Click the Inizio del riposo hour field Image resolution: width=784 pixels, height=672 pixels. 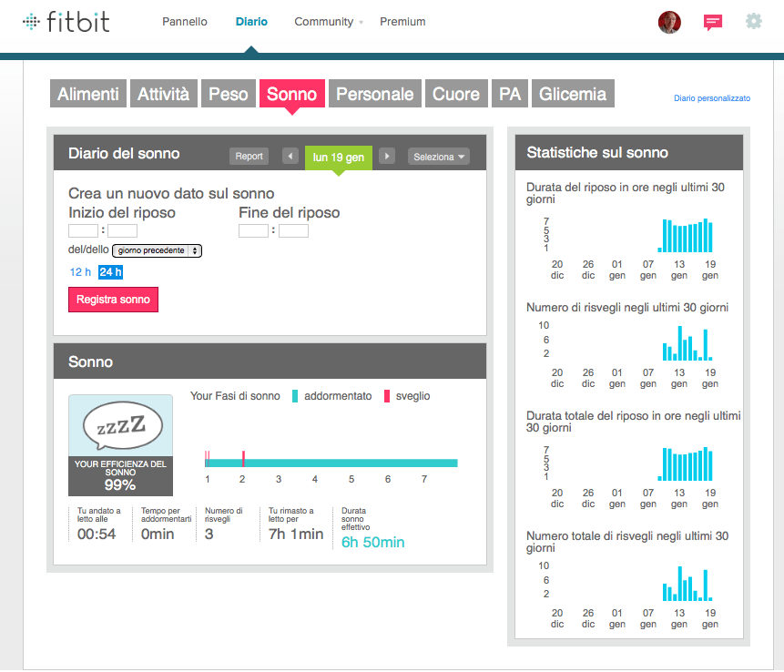[83, 230]
